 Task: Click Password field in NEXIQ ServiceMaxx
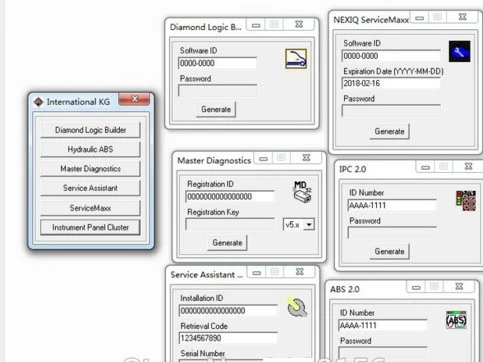(391, 111)
